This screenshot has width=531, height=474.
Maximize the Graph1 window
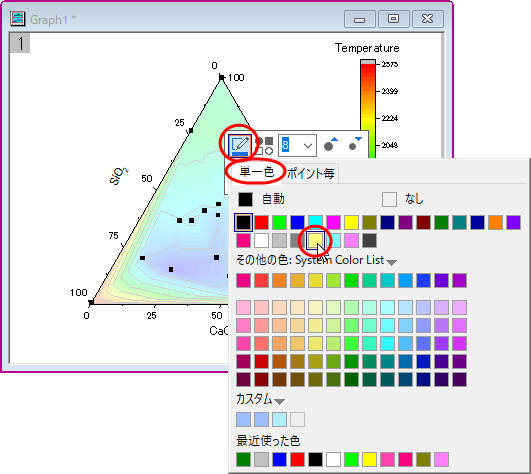[x=393, y=19]
